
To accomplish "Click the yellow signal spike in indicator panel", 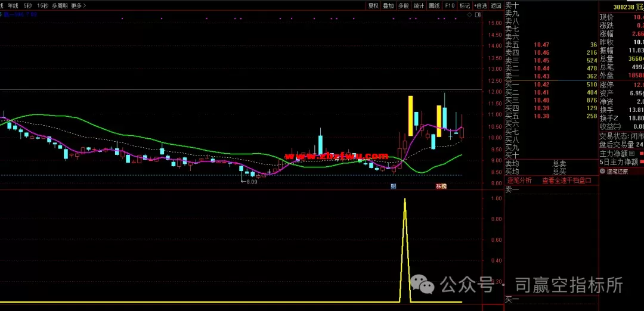I will point(405,250).
